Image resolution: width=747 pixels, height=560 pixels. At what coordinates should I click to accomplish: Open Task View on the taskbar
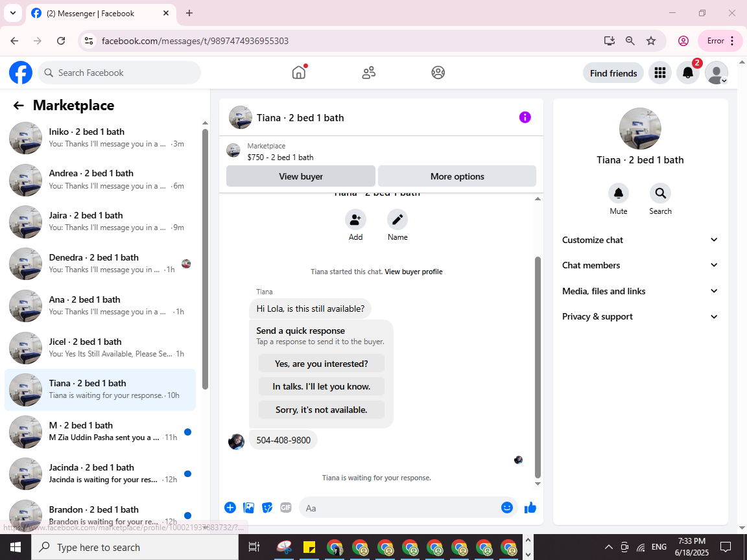254,547
